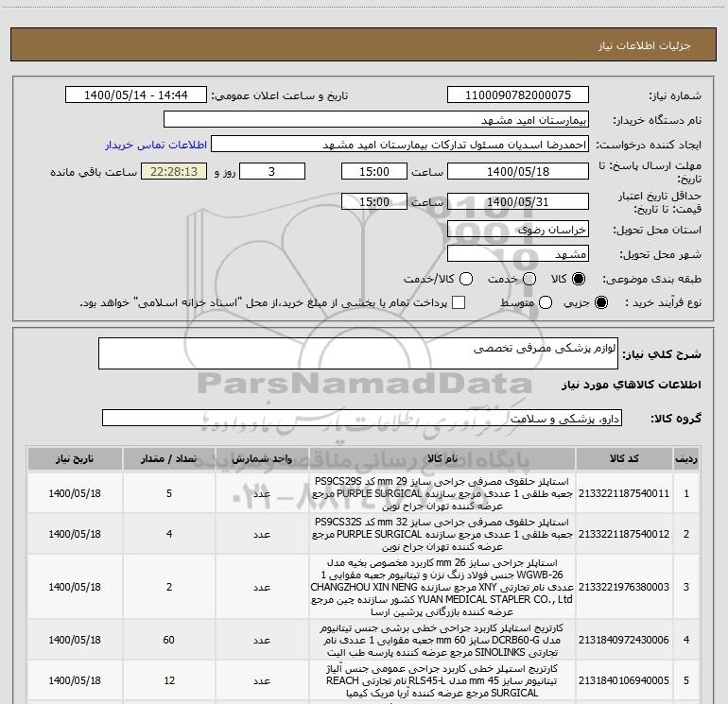The height and width of the screenshot is (704, 728).
Task: Click quantity 5 in row 1
Action: [169, 493]
